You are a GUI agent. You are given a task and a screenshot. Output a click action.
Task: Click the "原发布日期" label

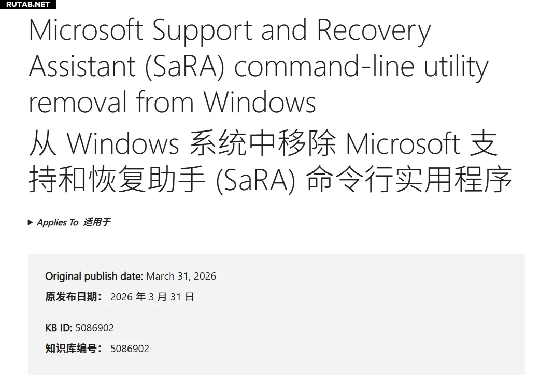click(73, 297)
